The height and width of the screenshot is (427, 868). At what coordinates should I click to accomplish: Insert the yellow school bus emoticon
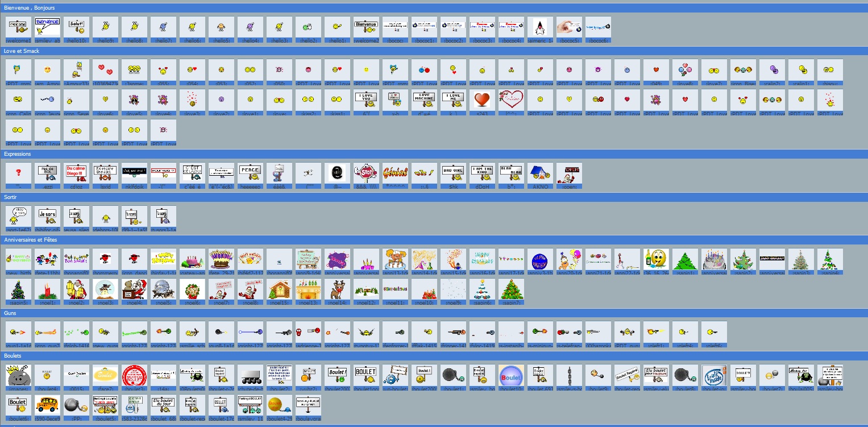coord(48,405)
